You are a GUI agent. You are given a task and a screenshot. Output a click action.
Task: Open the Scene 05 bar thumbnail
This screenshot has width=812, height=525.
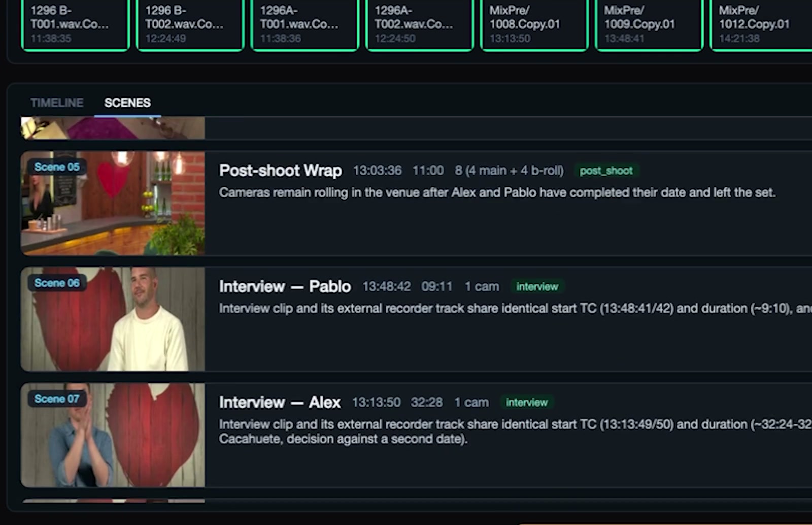113,203
